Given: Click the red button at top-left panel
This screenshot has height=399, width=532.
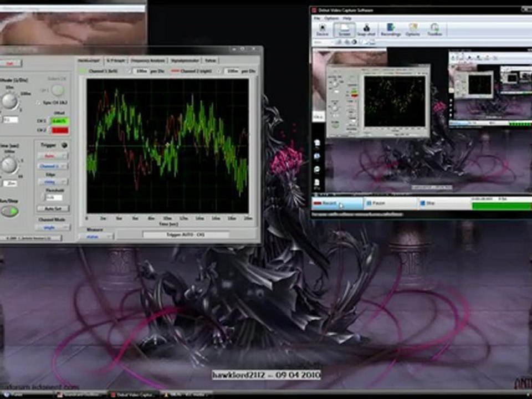Looking at the screenshot, I should point(10,63).
